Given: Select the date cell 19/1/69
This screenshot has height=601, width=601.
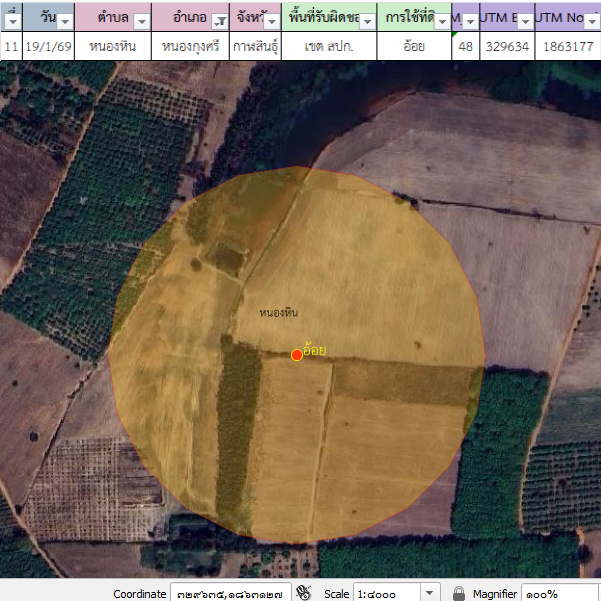Looking at the screenshot, I should coord(47,46).
